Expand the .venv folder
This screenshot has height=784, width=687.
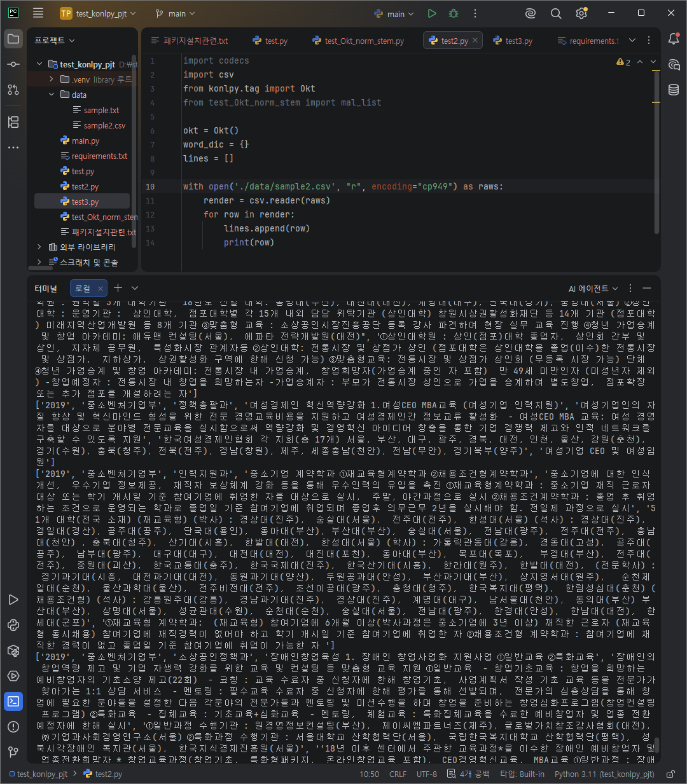click(x=52, y=79)
